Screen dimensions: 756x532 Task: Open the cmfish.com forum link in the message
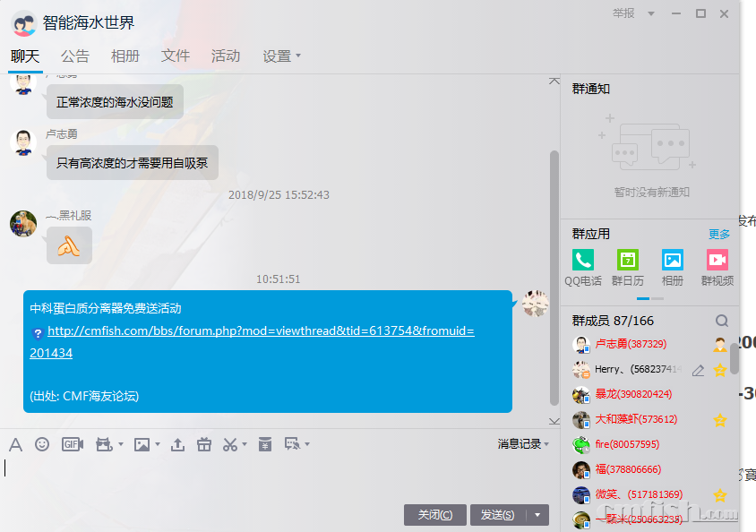260,331
